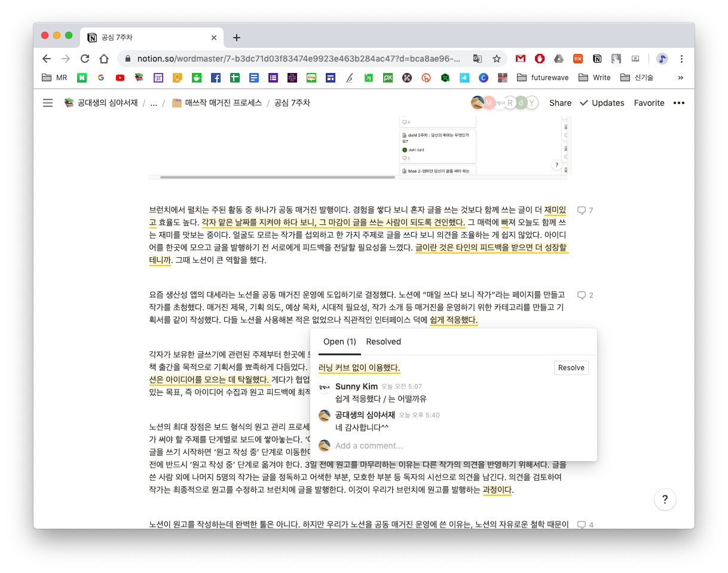Viewport: 728px width, 573px height.
Task: Open the 4 comments indicator at page bottom
Action: coord(585,525)
